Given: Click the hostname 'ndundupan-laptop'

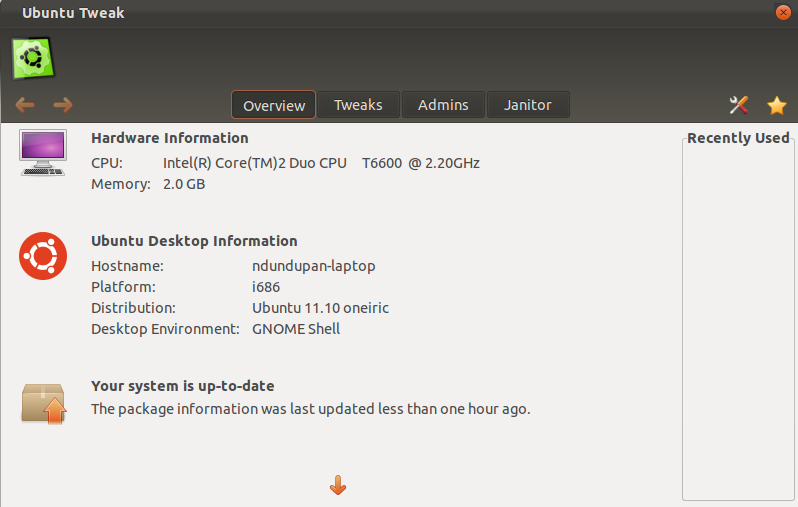Looking at the screenshot, I should (x=314, y=266).
